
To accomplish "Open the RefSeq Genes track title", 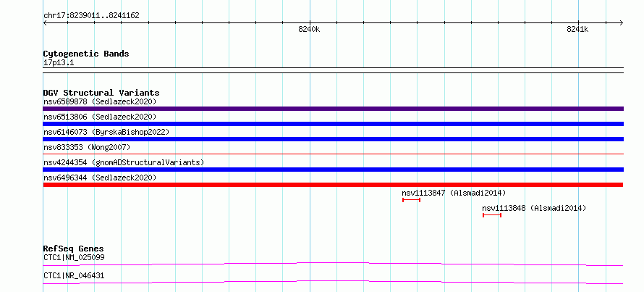I will click(73, 249).
